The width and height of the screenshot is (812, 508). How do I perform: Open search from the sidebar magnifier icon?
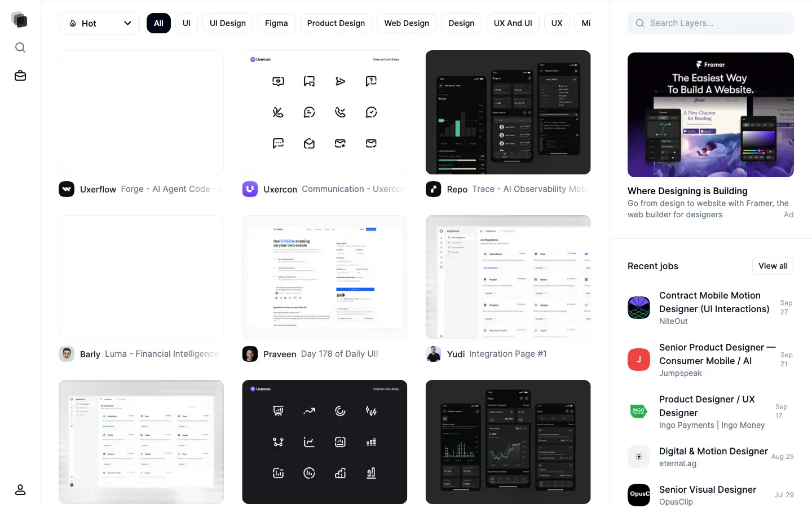pyautogui.click(x=20, y=47)
